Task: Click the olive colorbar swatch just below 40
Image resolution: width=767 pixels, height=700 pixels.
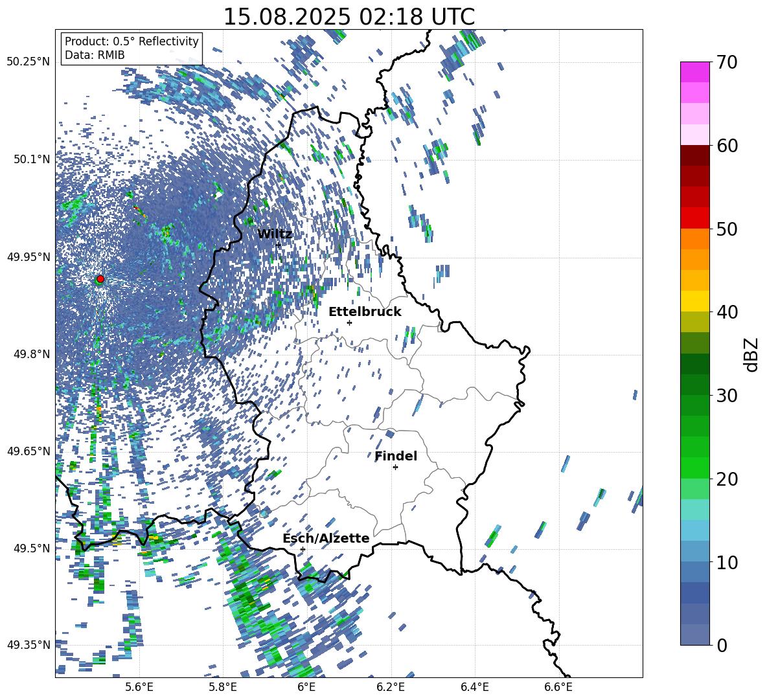Action: 694,322
